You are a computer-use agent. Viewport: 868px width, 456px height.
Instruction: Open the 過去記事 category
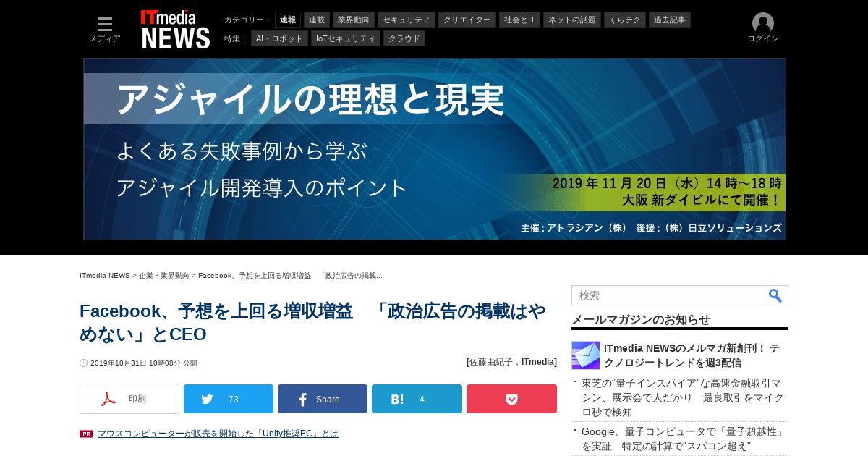coord(670,20)
